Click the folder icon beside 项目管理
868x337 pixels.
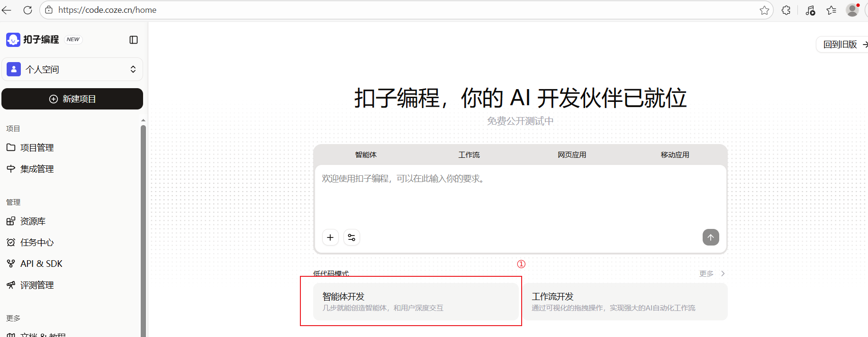[11, 147]
